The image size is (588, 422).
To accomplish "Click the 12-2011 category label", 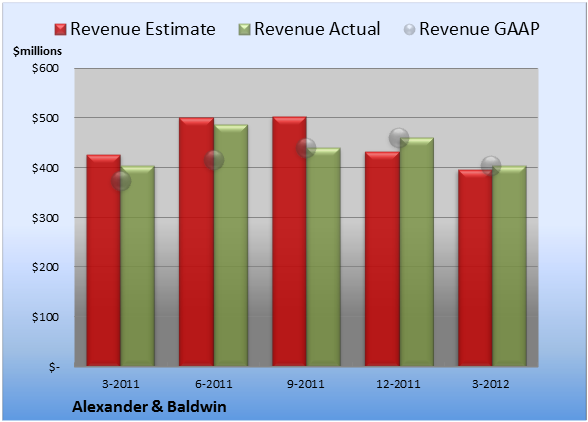I will click(x=398, y=384).
